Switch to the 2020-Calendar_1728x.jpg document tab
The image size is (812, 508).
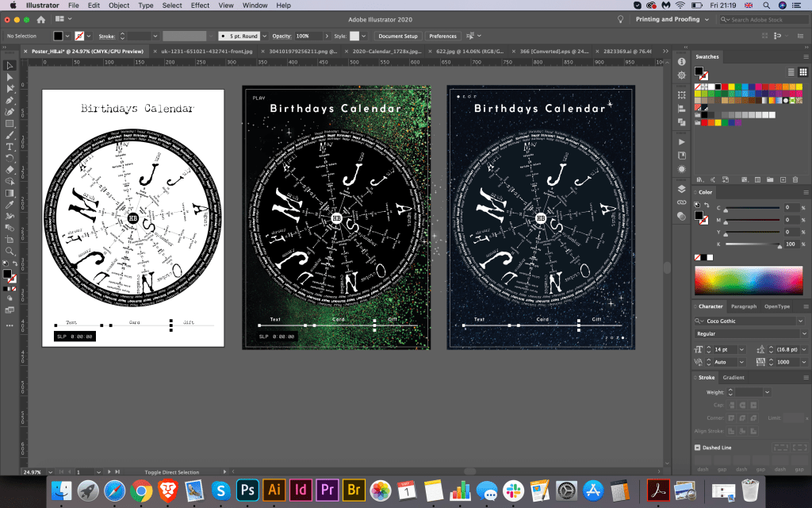[376, 51]
